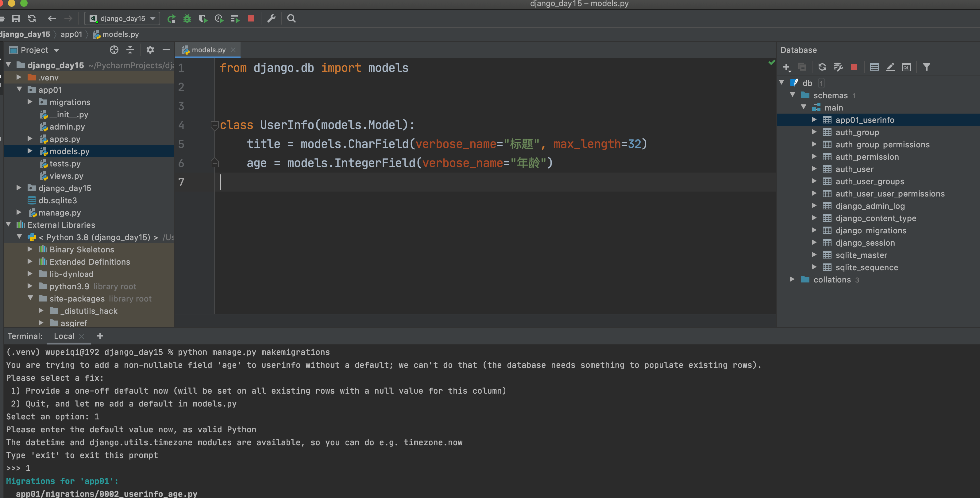
Task: Collapse the app01 folder
Action: click(19, 89)
